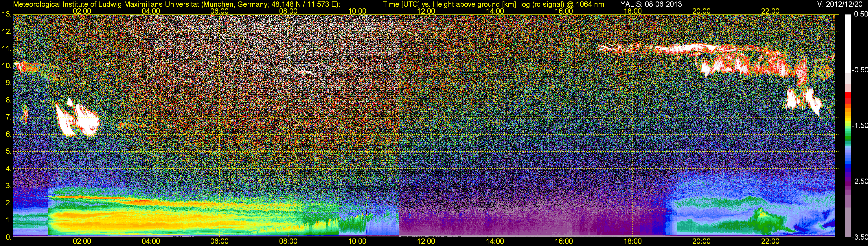Click the 11 km height axis label
868x246 pixels.
tap(6, 49)
